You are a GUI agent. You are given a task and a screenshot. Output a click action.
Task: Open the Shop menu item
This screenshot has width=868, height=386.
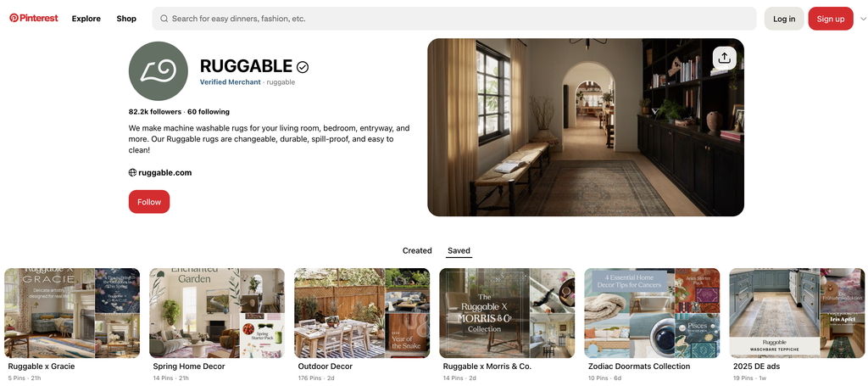pos(126,19)
